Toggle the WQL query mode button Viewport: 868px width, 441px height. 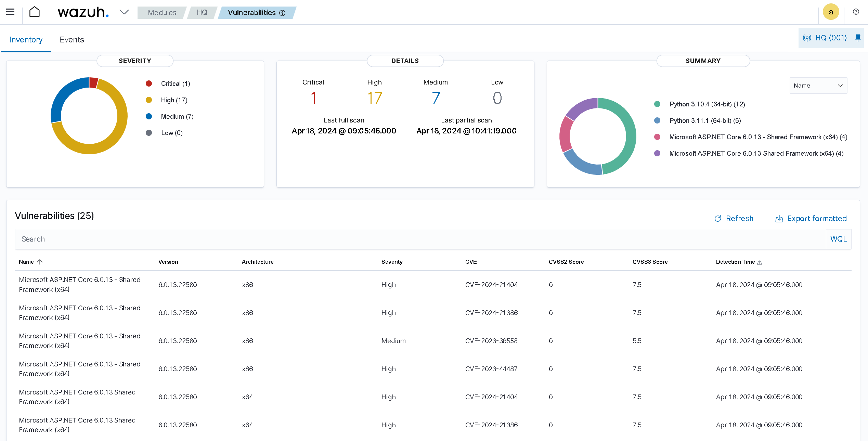pos(839,239)
